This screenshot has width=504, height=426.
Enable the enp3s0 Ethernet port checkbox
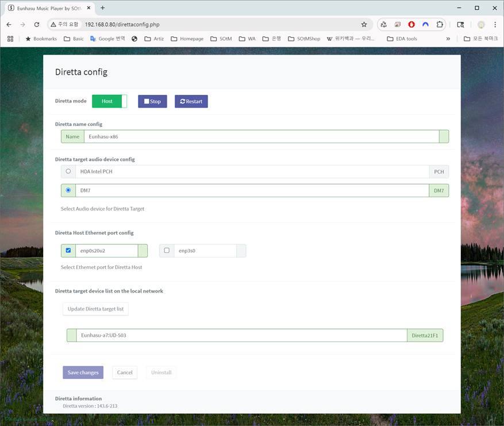(167, 251)
